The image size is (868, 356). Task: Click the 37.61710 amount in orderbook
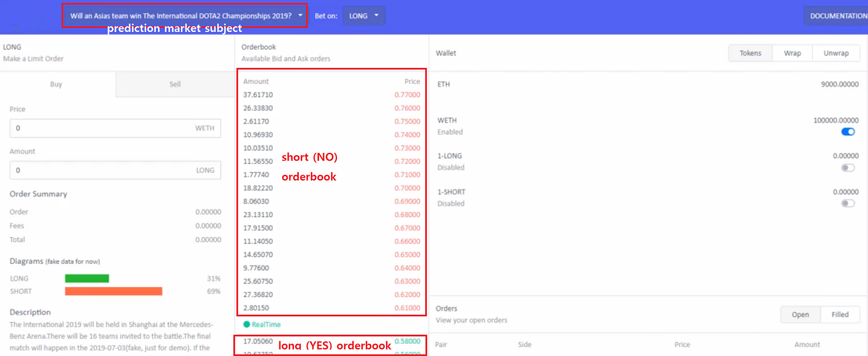[258, 95]
